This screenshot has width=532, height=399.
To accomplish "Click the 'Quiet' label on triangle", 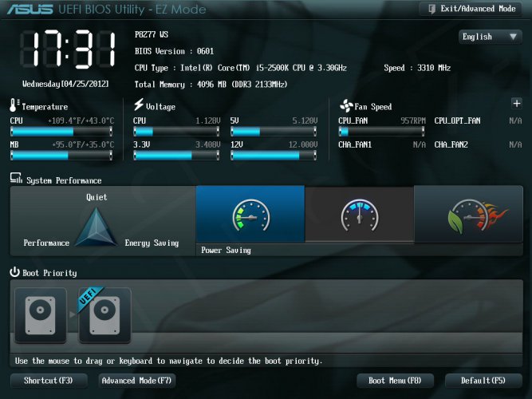I will (97, 197).
